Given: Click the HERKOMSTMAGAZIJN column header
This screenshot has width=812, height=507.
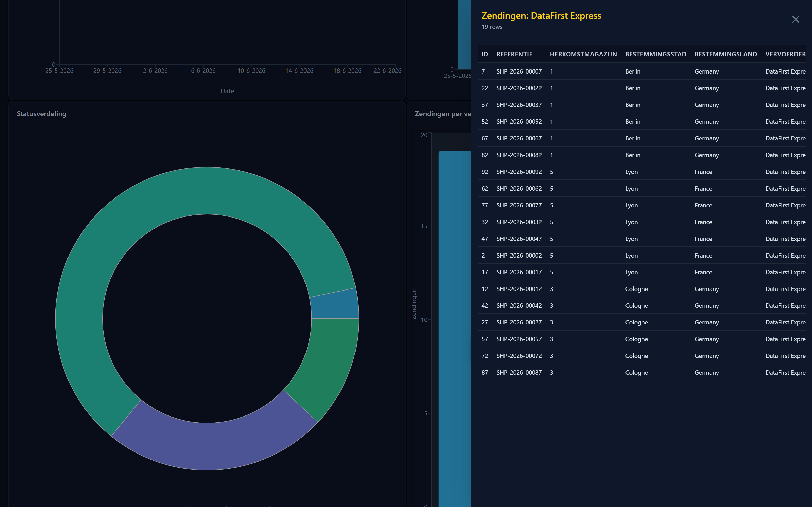Looking at the screenshot, I should coord(583,54).
